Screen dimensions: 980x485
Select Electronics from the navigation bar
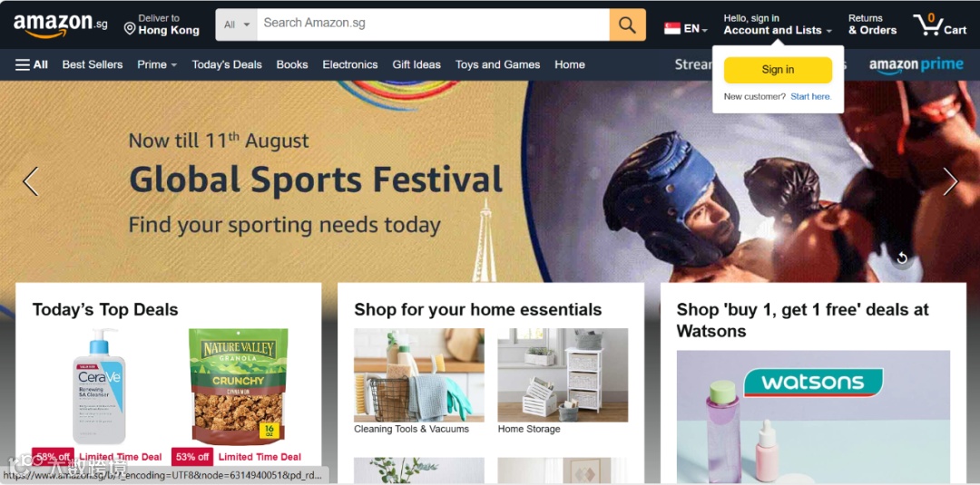point(350,64)
